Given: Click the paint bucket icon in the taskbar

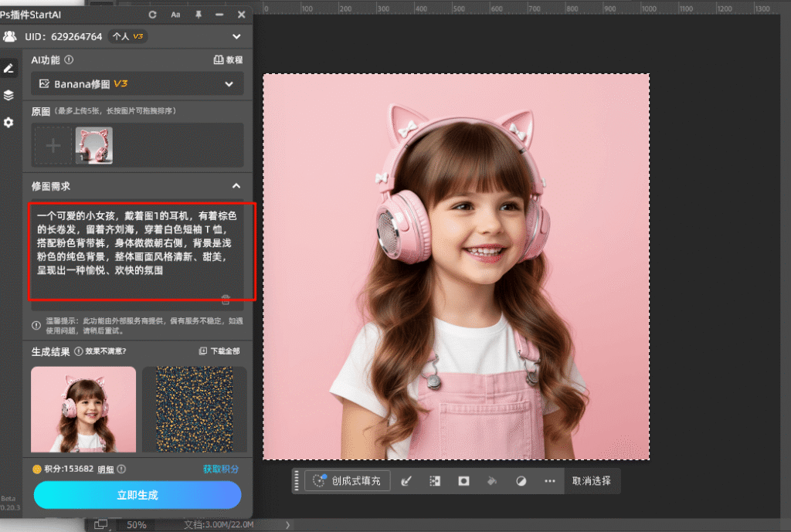Looking at the screenshot, I should tap(492, 480).
